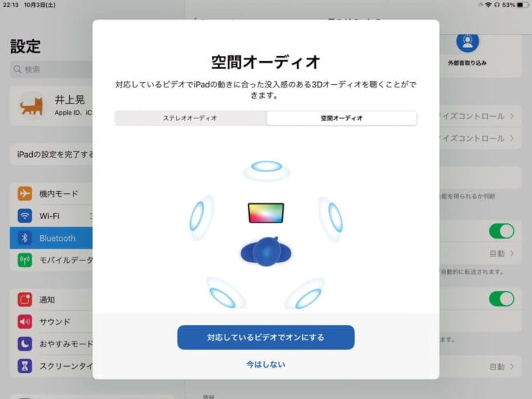Select the 空間オーディオ segment tab
Screen dimensions: 532x399
point(342,118)
